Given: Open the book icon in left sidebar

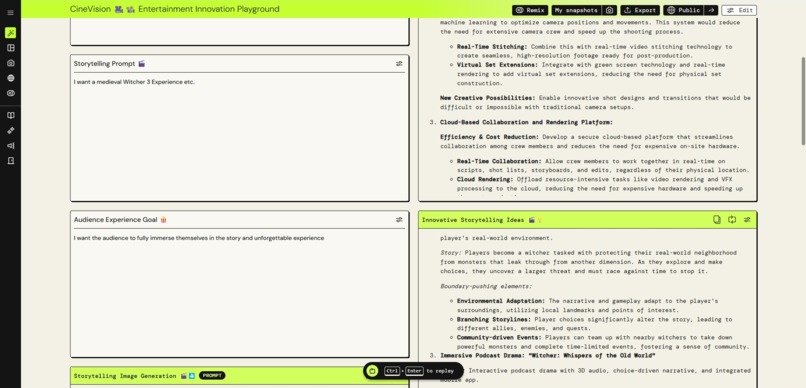Looking at the screenshot, I should (x=10, y=116).
